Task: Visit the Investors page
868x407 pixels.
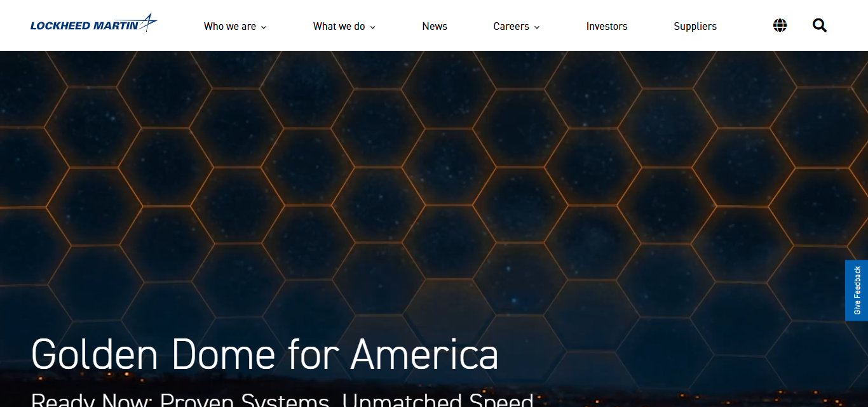Action: pyautogui.click(x=607, y=26)
